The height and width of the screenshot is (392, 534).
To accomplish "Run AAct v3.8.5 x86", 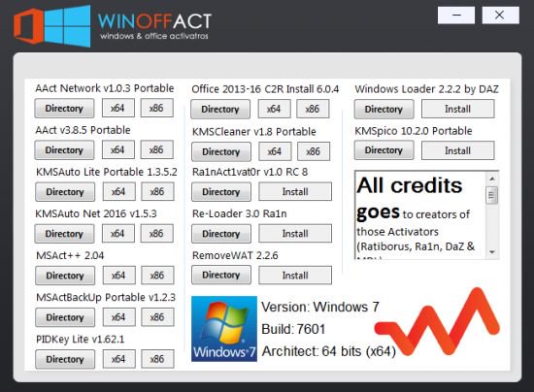I will click(x=156, y=149).
